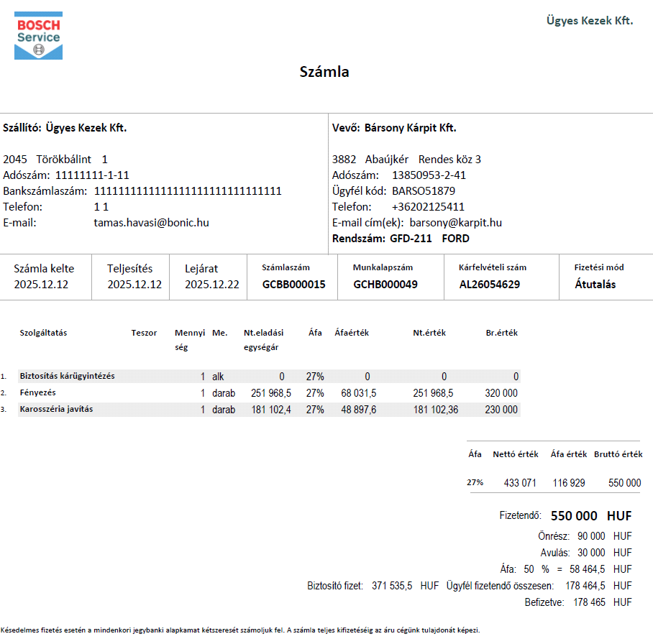The height and width of the screenshot is (644, 653).
Task: Click the Befizetve amount 178 465
Action: 589,602
